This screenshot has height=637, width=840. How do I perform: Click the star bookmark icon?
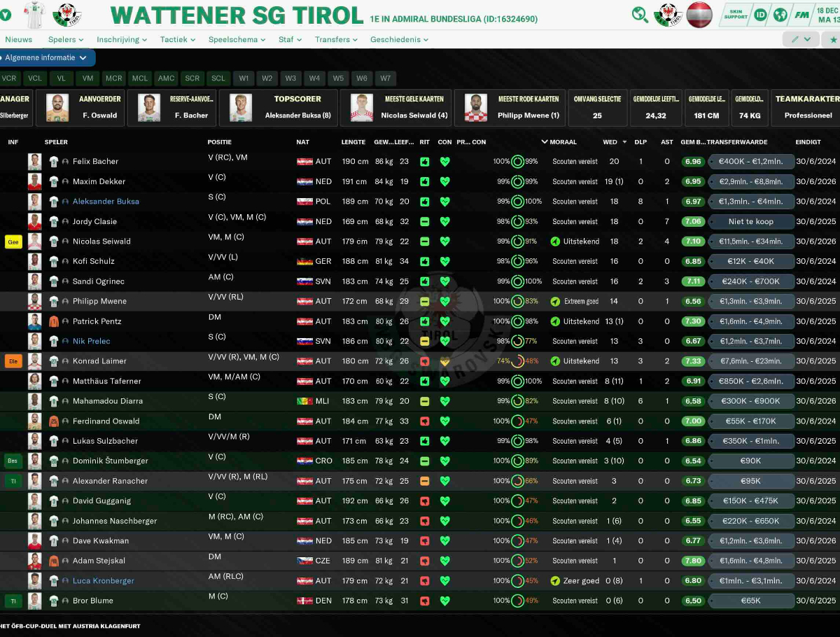pos(833,40)
